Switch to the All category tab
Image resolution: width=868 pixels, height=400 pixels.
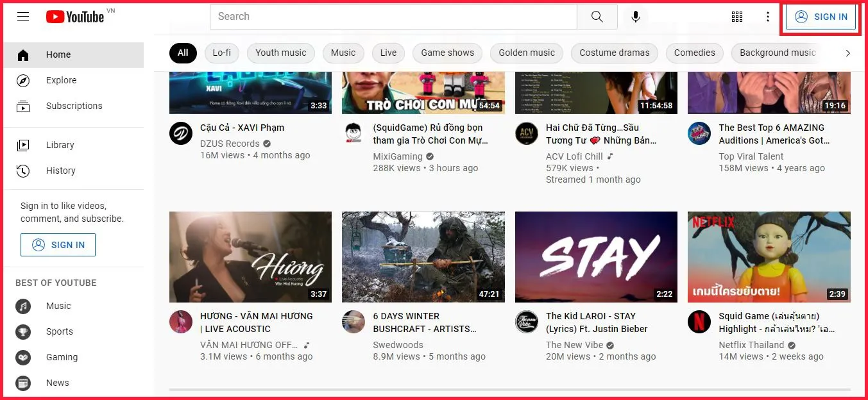[x=183, y=53]
